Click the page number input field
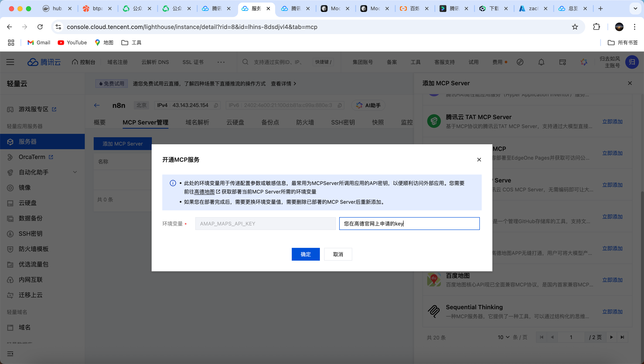This screenshot has height=364, width=644. pos(571,337)
